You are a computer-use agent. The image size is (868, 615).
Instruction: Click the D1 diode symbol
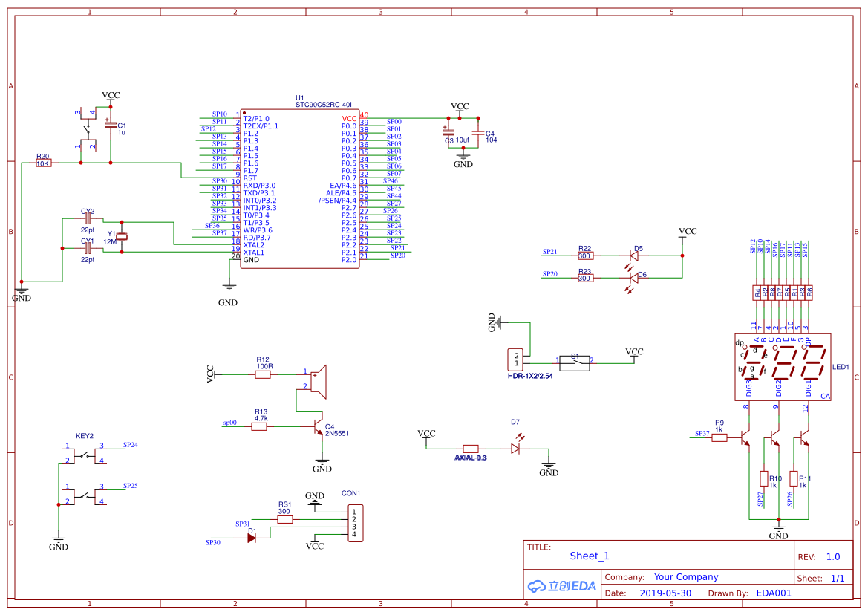point(252,538)
